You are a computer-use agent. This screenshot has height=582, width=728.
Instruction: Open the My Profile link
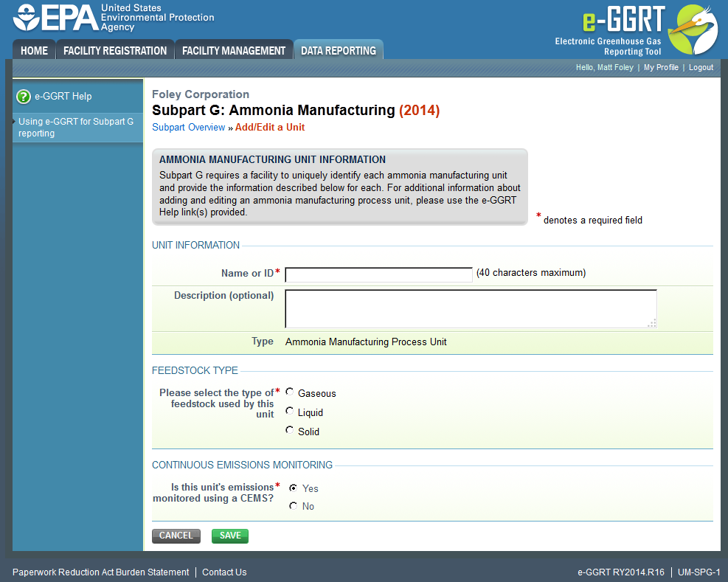pyautogui.click(x=661, y=67)
